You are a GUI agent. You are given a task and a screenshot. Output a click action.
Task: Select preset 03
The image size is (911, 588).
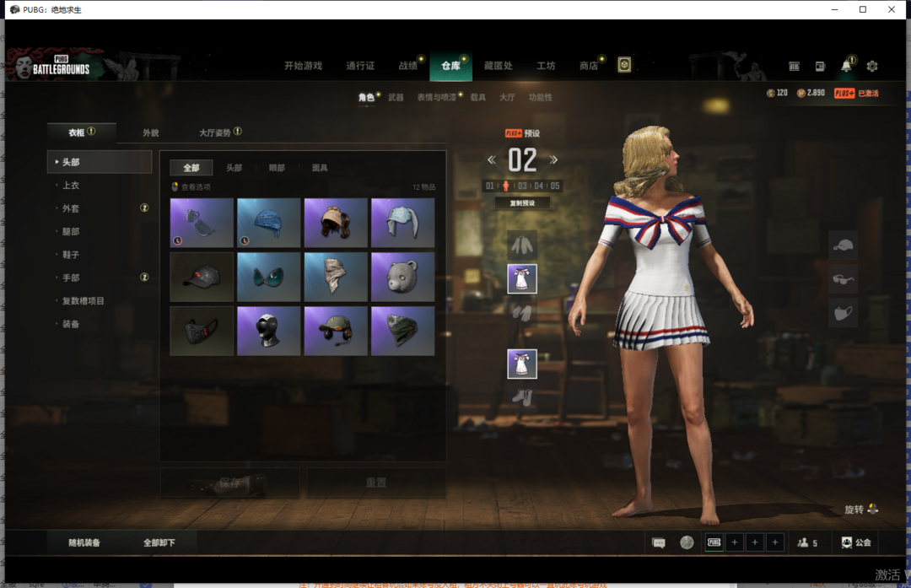(522, 186)
